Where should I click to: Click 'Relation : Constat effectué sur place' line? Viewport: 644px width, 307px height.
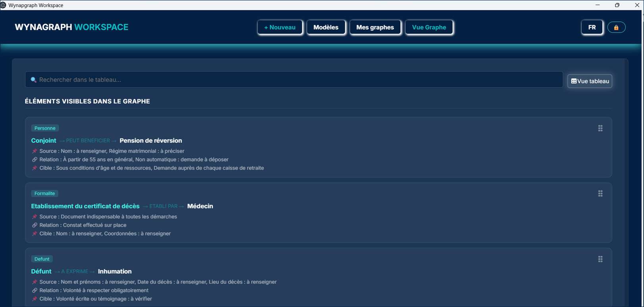pos(83,225)
